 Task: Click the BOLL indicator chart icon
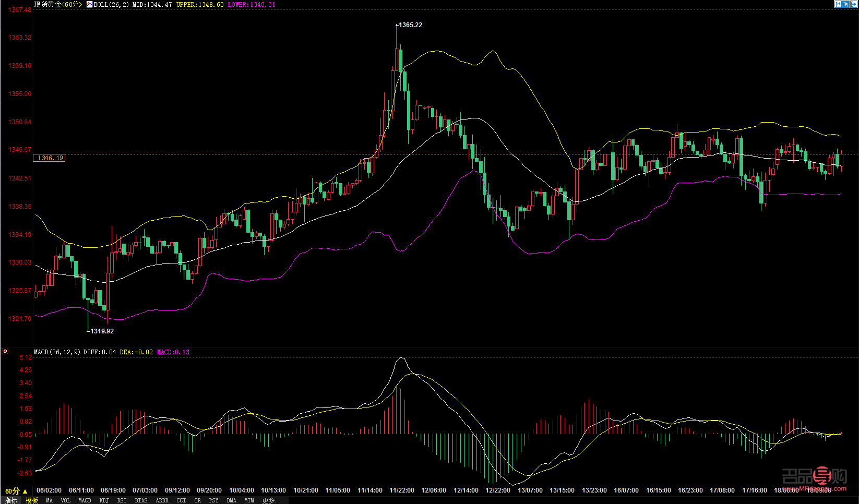coord(89,4)
